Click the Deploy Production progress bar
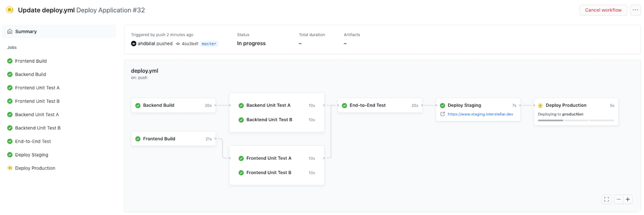The height and width of the screenshot is (215, 644). [x=576, y=121]
